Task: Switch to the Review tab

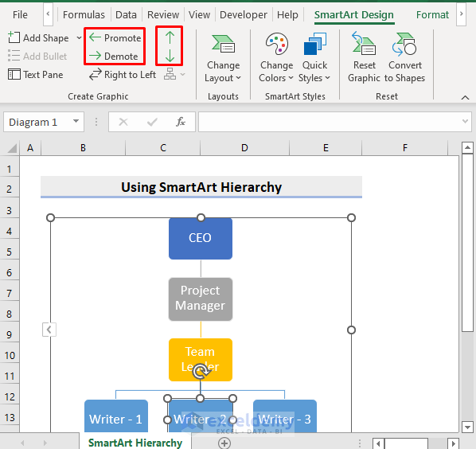Action: pyautogui.click(x=163, y=14)
